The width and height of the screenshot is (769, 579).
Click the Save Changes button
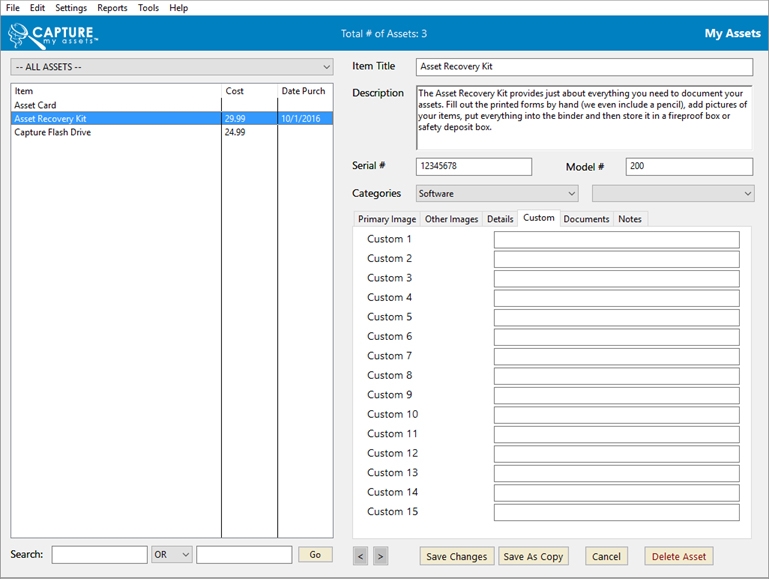[457, 557]
